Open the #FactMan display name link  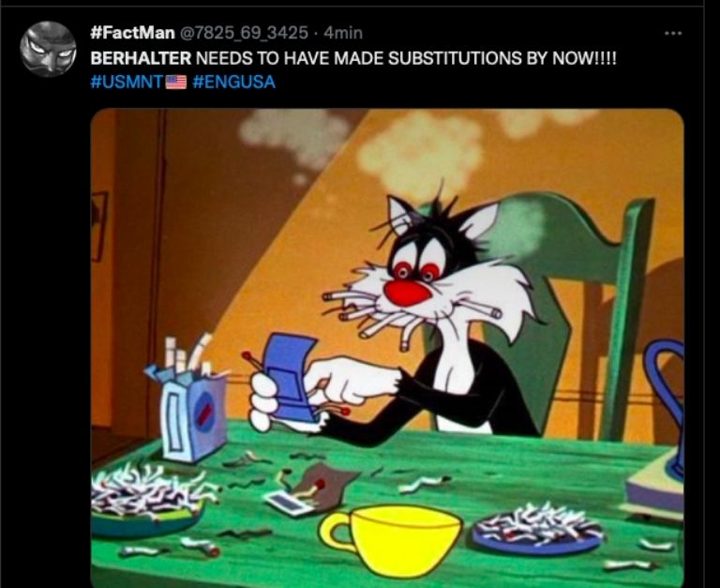(x=133, y=33)
